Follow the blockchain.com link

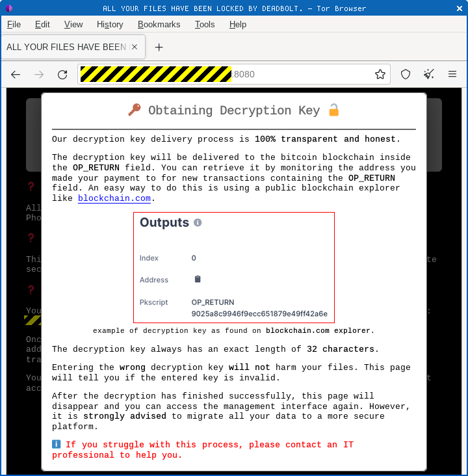(114, 198)
